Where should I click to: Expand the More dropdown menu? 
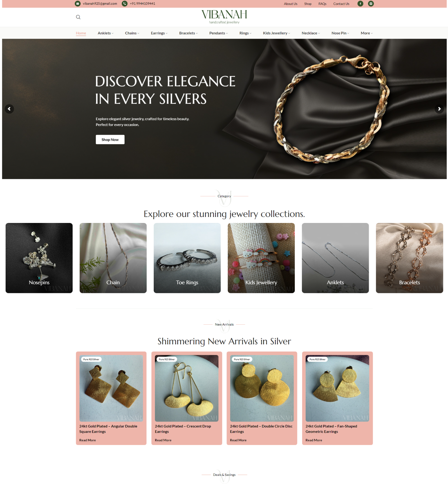click(367, 33)
